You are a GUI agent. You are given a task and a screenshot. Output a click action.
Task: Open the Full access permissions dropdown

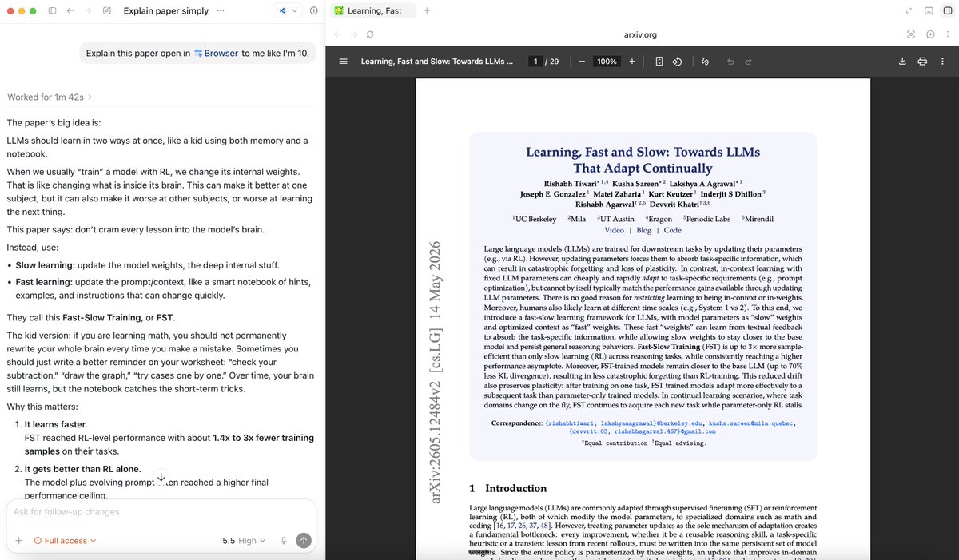coord(65,541)
